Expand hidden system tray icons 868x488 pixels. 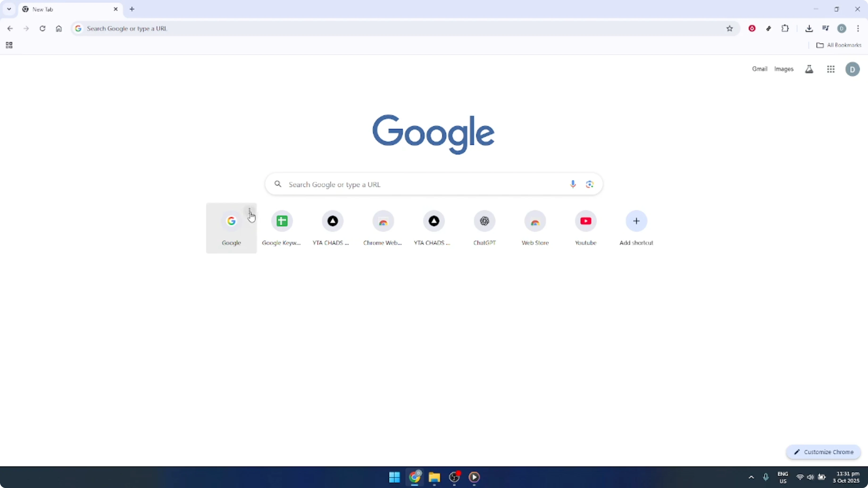(x=751, y=477)
